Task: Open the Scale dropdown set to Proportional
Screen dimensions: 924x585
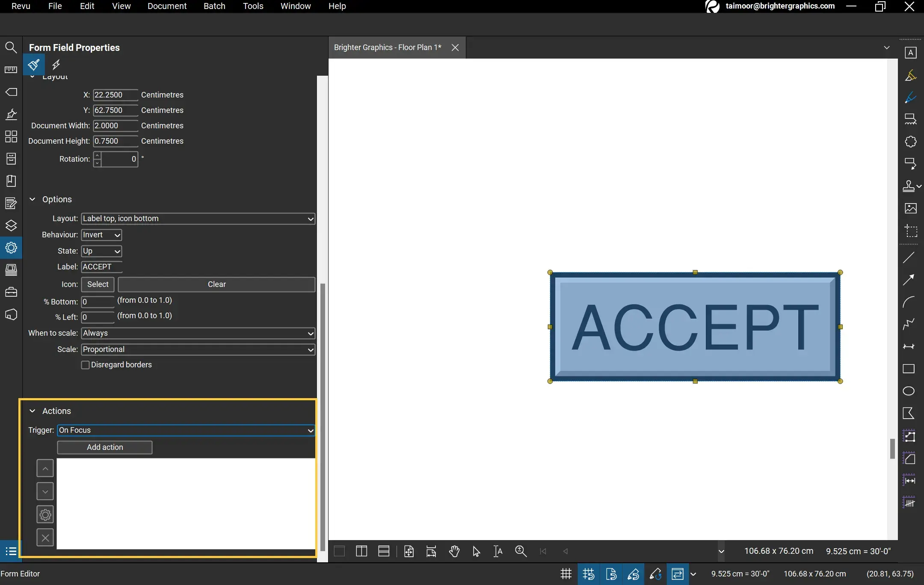Action: point(198,349)
